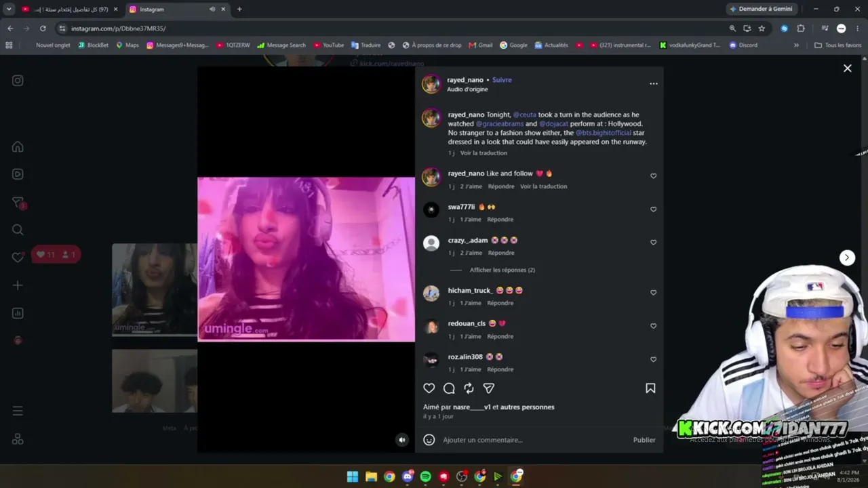868x488 pixels.
Task: Like the post with the heart icon
Action: click(429, 388)
